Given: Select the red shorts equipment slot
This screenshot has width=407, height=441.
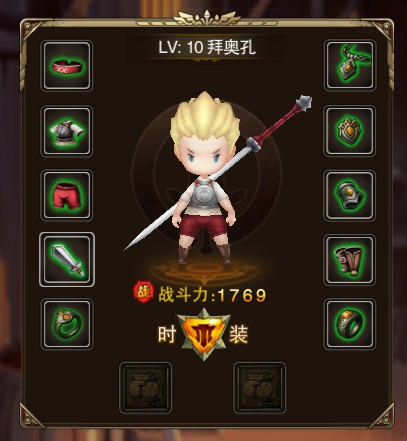Looking at the screenshot, I should [67, 195].
